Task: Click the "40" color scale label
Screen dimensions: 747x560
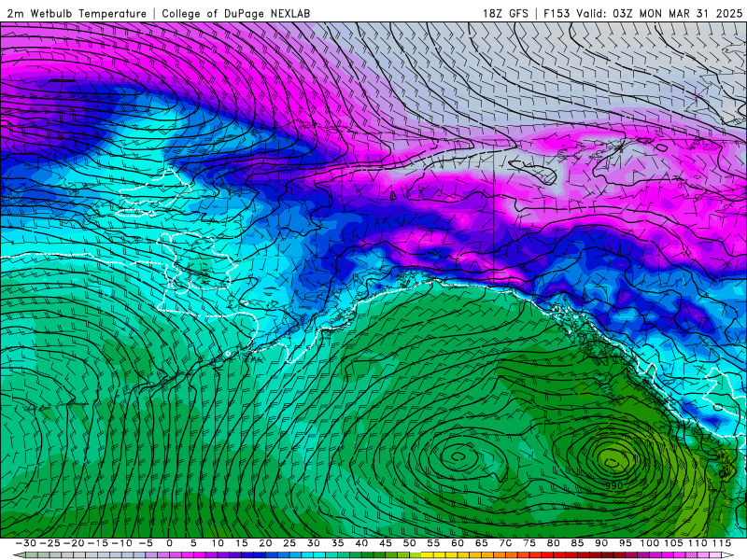Action: (361, 543)
